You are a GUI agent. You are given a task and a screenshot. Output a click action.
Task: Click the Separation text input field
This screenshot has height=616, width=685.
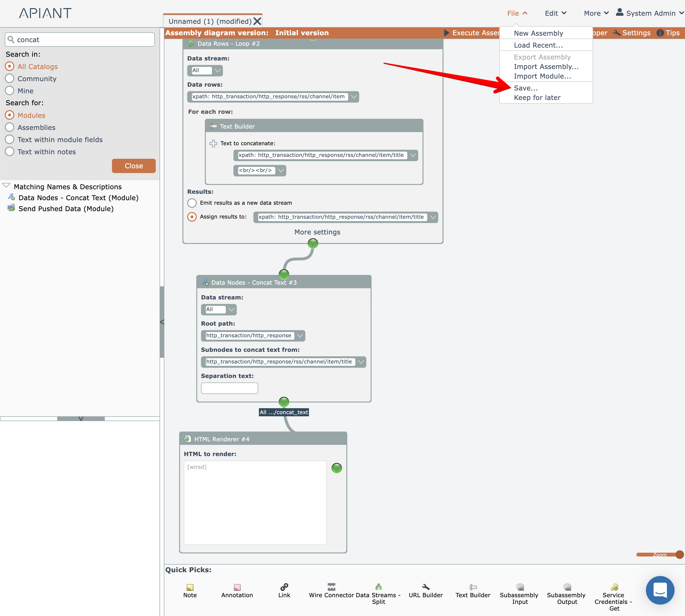coord(229,388)
